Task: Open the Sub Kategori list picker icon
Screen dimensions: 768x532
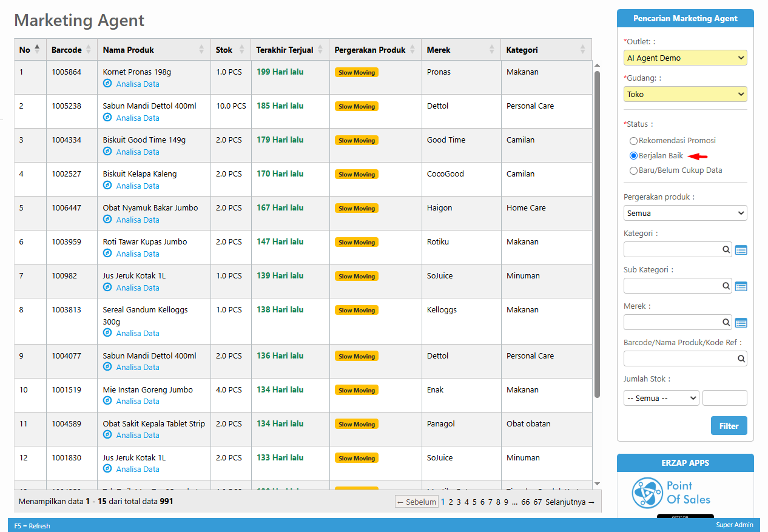Action: [x=741, y=286]
